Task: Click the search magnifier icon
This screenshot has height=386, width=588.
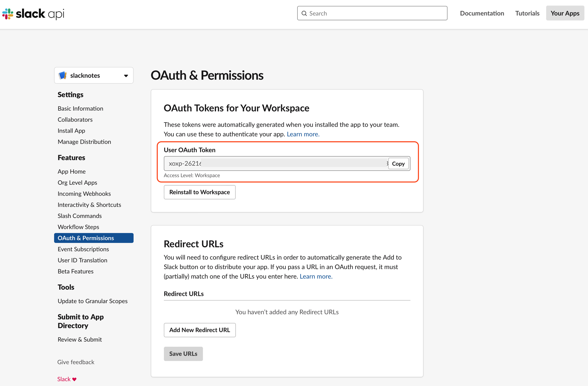Action: (304, 13)
